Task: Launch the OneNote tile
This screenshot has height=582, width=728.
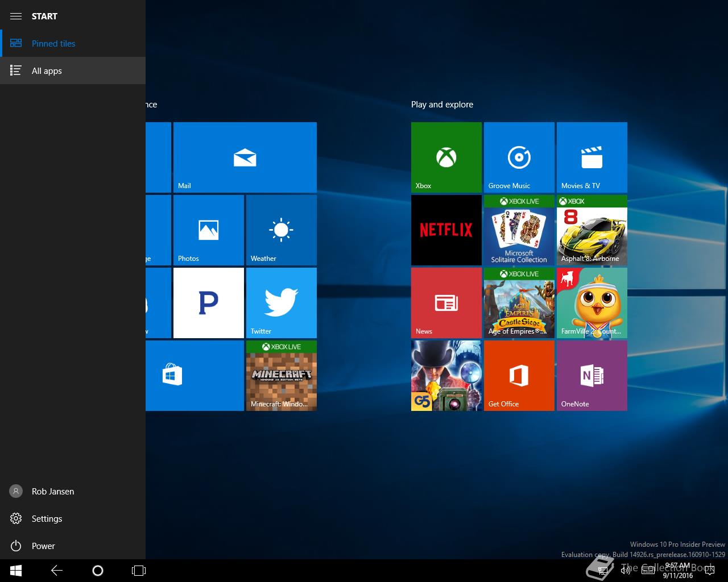Action: 592,376
